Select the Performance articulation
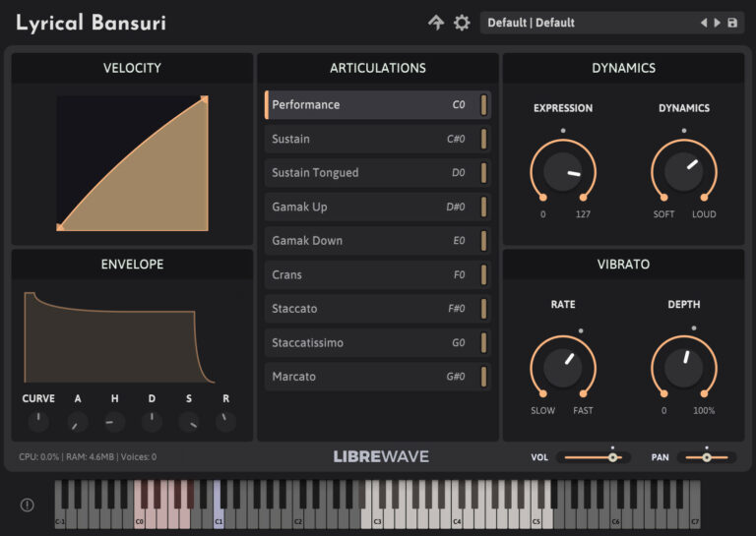 (x=378, y=104)
